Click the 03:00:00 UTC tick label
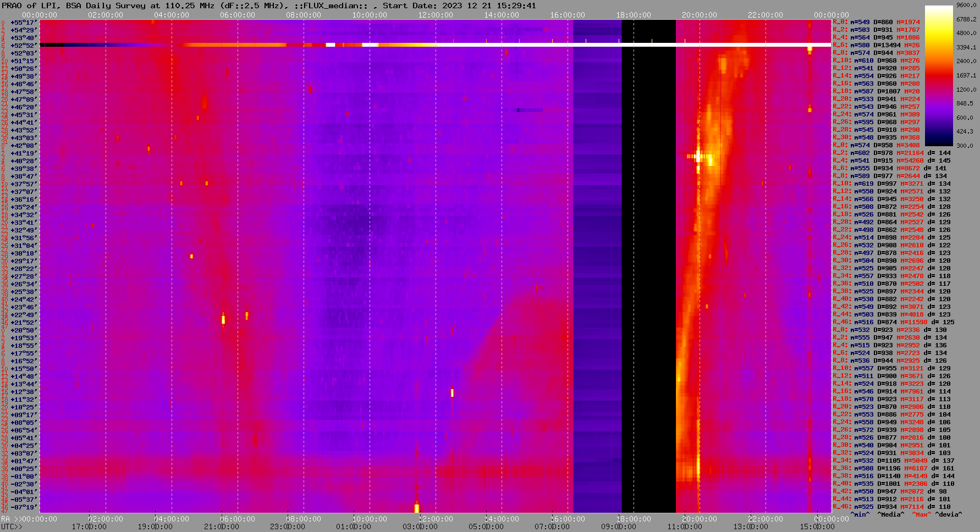980x532 pixels. tap(420, 527)
